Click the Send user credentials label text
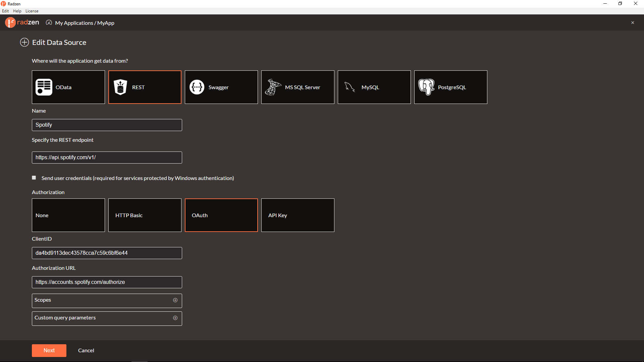The image size is (644, 362). pyautogui.click(x=138, y=178)
